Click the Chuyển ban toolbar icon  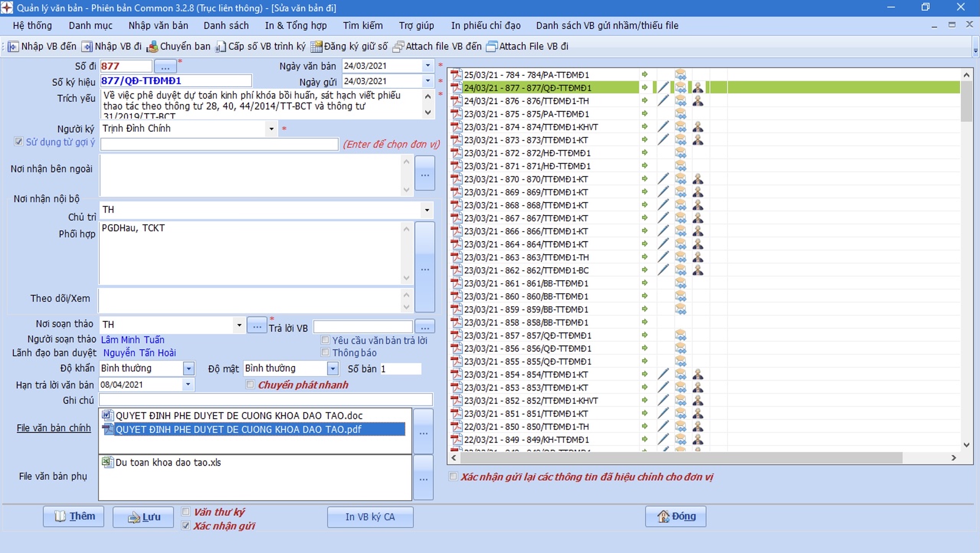[153, 47]
